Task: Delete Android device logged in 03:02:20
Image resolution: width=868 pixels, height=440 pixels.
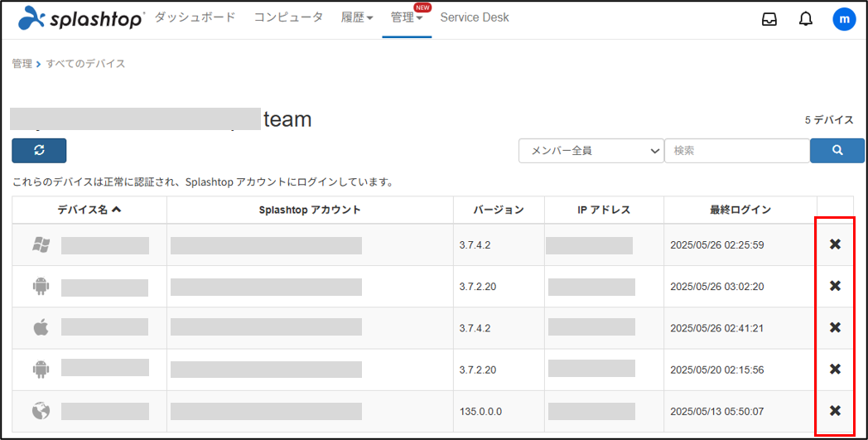Action: pyautogui.click(x=835, y=286)
